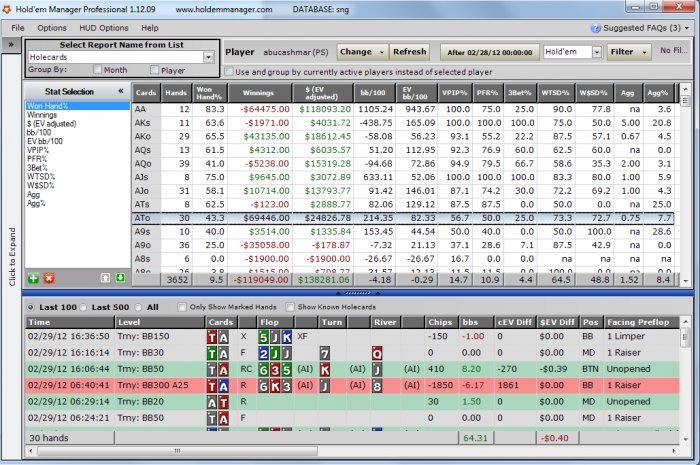Image resolution: width=700 pixels, height=465 pixels.
Task: Open the File menu
Action: (x=18, y=28)
